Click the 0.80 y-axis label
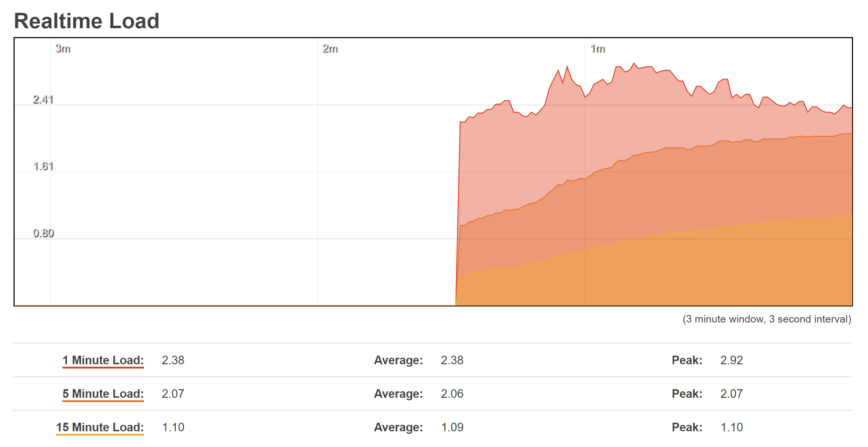This screenshot has width=868, height=447. [x=43, y=233]
